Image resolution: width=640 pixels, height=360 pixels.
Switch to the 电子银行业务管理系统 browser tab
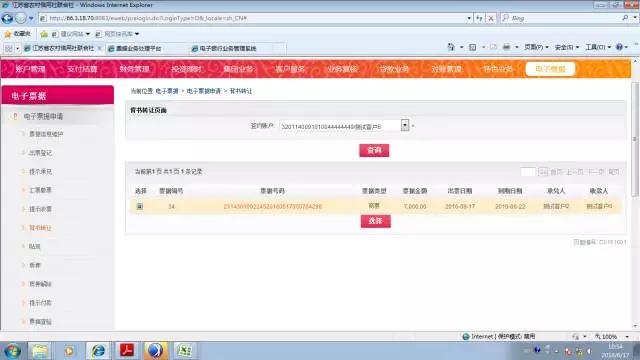point(228,49)
